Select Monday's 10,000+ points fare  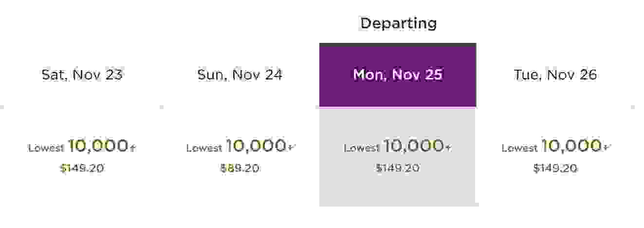click(417, 146)
